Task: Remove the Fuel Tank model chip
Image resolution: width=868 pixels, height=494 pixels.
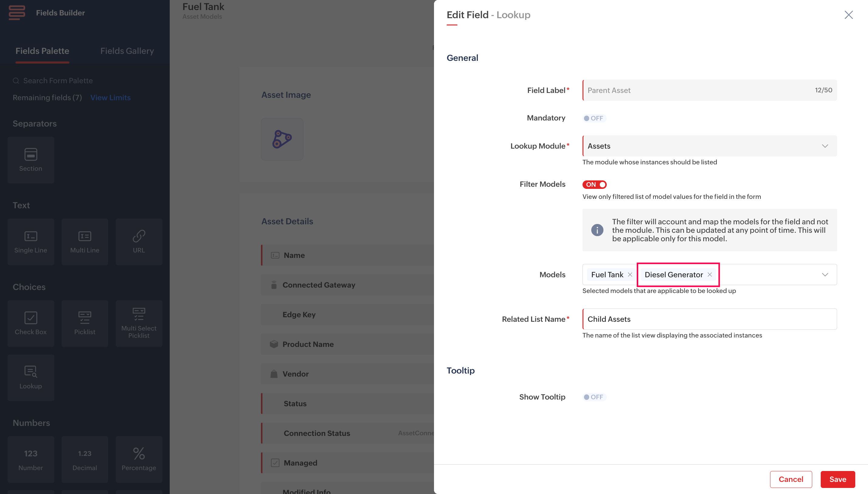Action: click(630, 275)
